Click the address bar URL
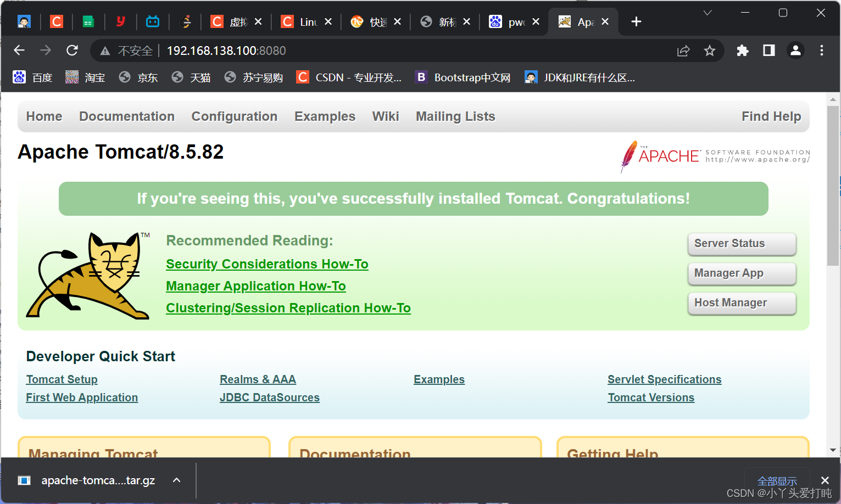Viewport: 841px width, 504px height. (x=226, y=51)
